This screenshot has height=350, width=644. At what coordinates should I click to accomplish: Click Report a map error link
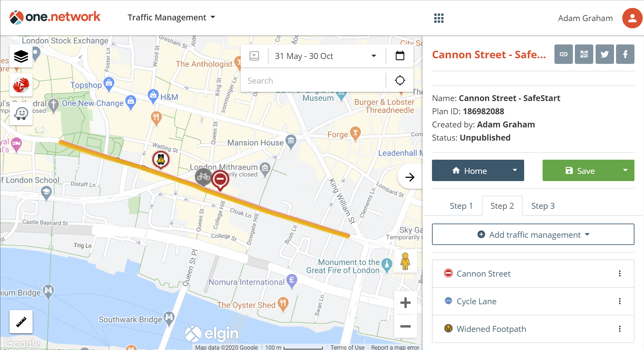click(395, 347)
